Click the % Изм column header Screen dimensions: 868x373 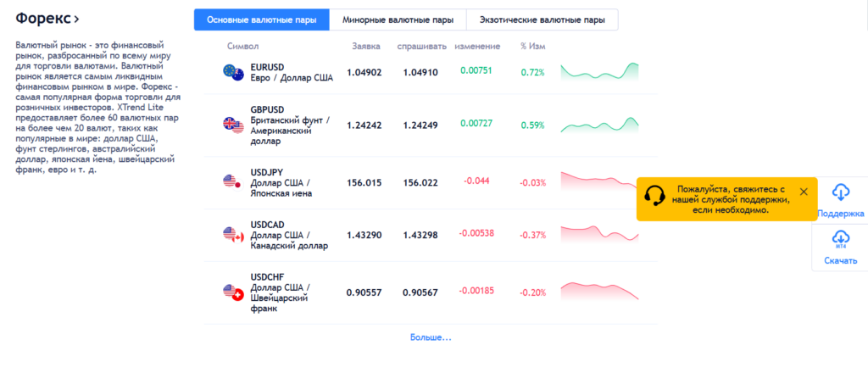tap(533, 46)
